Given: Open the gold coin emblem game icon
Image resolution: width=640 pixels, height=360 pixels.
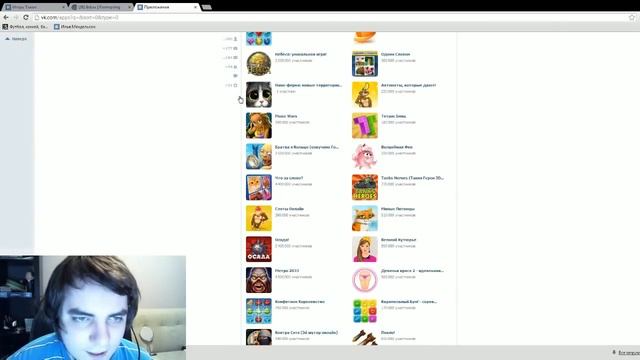Looking at the screenshot, I should coord(259,64).
